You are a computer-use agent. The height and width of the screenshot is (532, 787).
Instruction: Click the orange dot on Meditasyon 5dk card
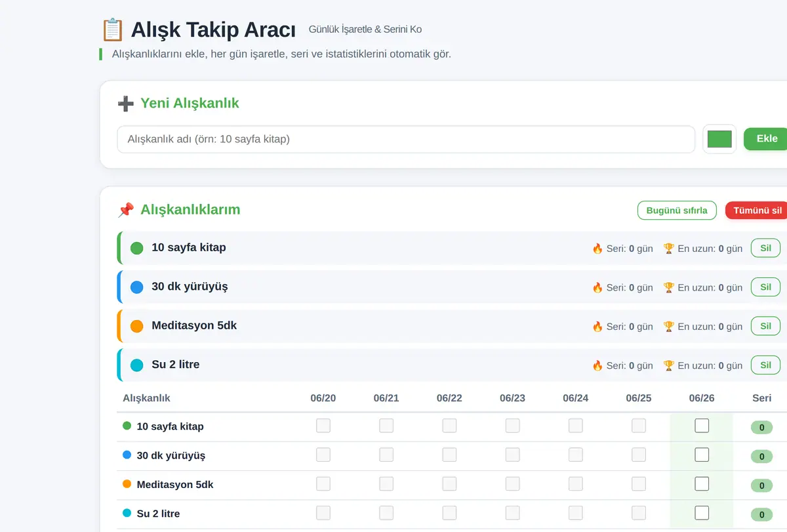136,326
